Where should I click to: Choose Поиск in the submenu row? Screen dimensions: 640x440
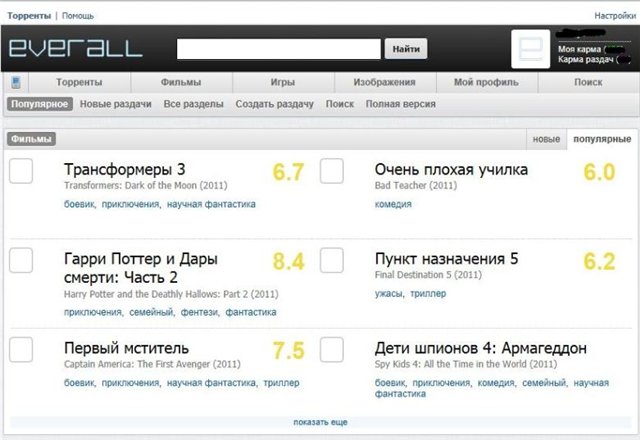pos(340,104)
